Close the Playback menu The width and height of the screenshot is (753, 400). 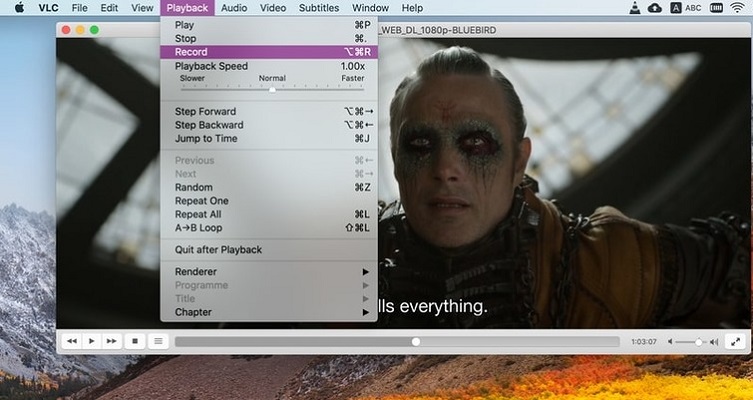(x=187, y=8)
